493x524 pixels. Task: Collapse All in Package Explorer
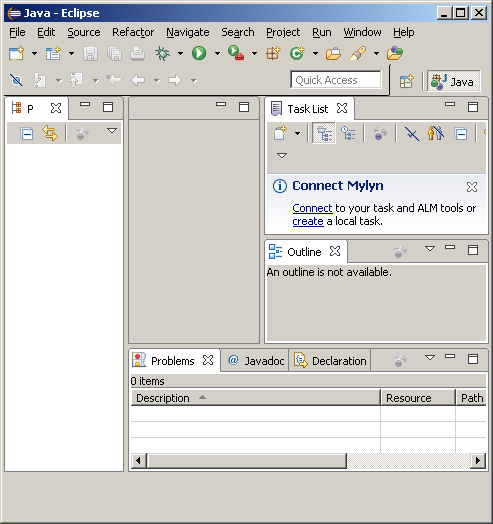(26, 133)
